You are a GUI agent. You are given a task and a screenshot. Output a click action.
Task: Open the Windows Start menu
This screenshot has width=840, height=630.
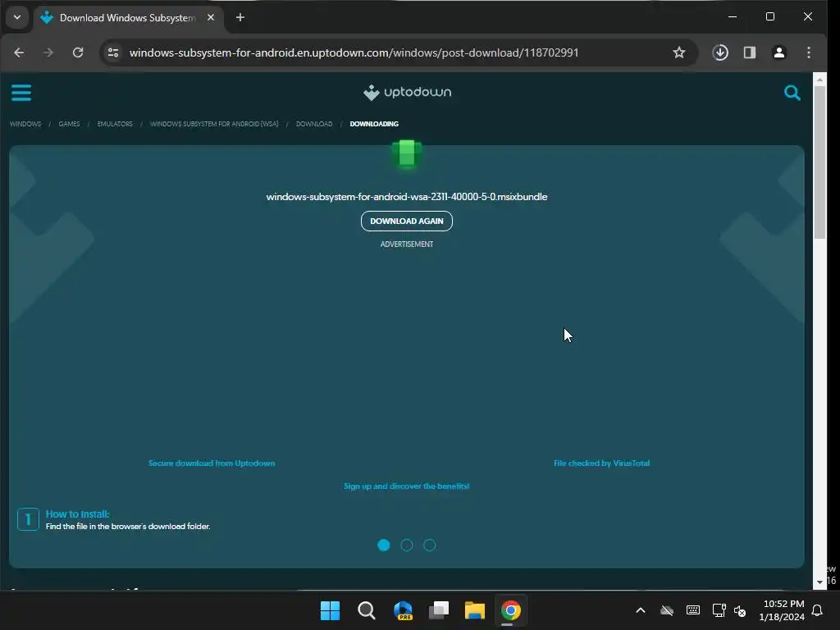click(x=330, y=610)
